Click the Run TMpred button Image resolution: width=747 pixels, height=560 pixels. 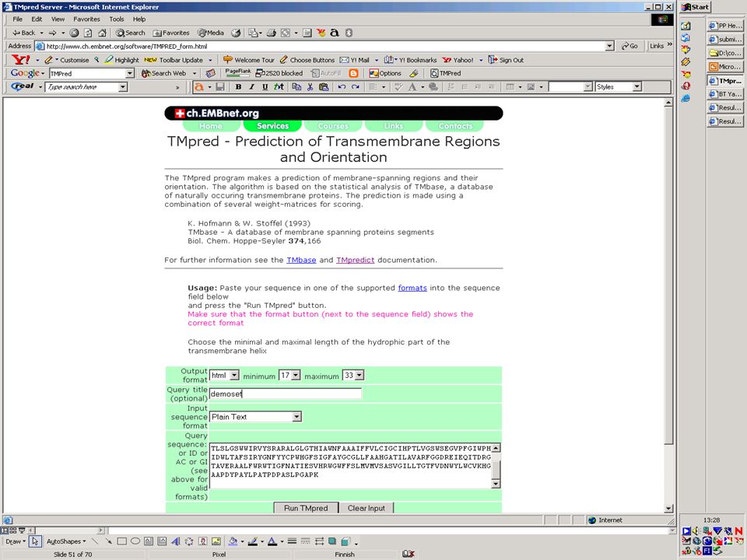tap(306, 508)
